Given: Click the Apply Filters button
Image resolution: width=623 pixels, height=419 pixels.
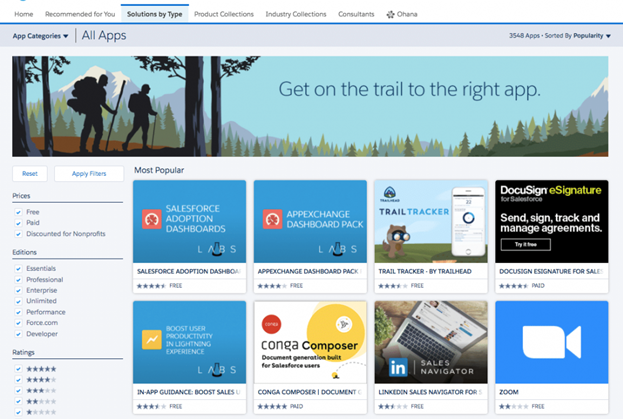Looking at the screenshot, I should coord(89,174).
